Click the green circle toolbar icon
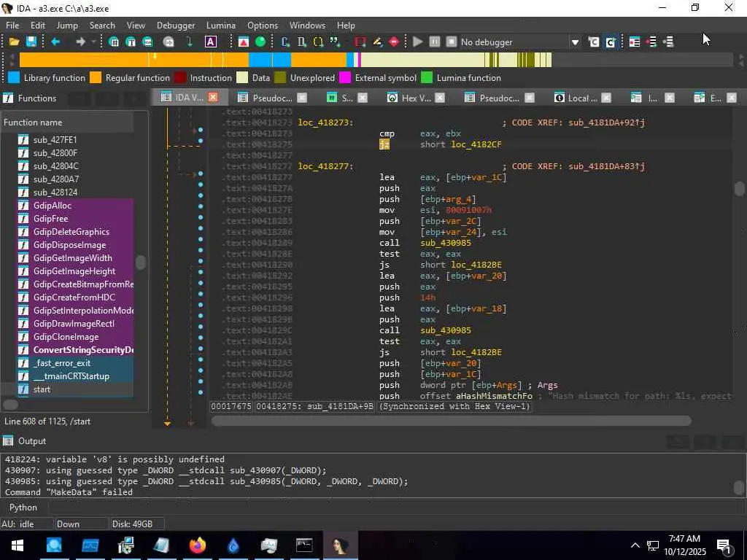The width and height of the screenshot is (747, 560). [x=260, y=42]
